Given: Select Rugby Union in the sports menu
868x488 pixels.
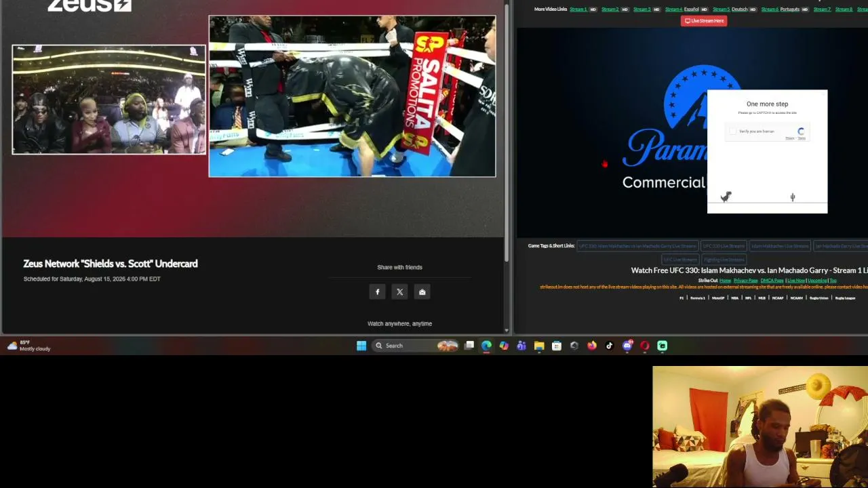Looking at the screenshot, I should tap(818, 298).
